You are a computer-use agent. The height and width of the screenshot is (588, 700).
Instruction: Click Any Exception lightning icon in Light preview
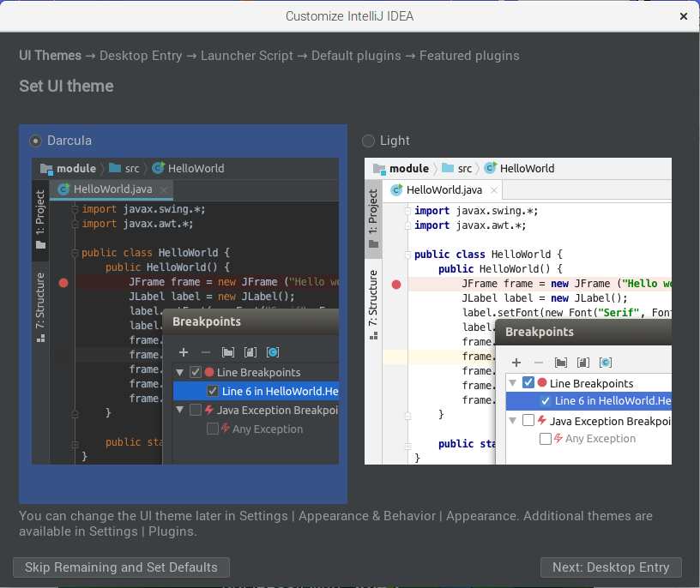(558, 439)
